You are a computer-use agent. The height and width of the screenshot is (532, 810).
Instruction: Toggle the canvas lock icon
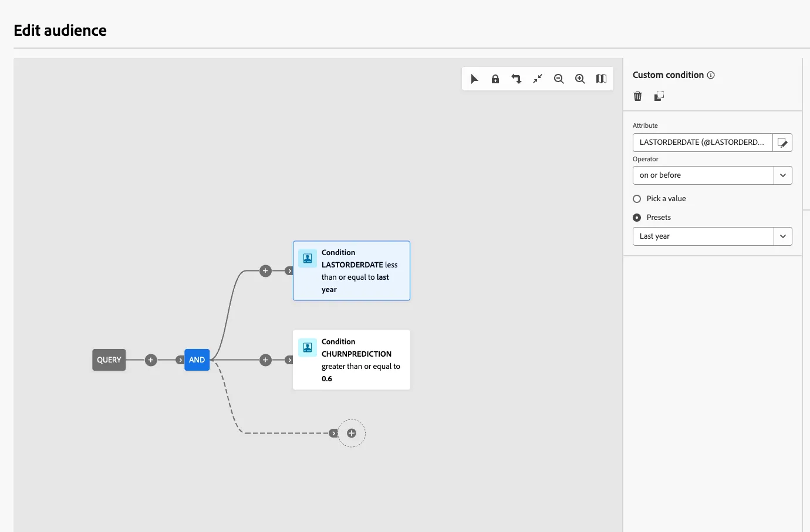pyautogui.click(x=495, y=79)
